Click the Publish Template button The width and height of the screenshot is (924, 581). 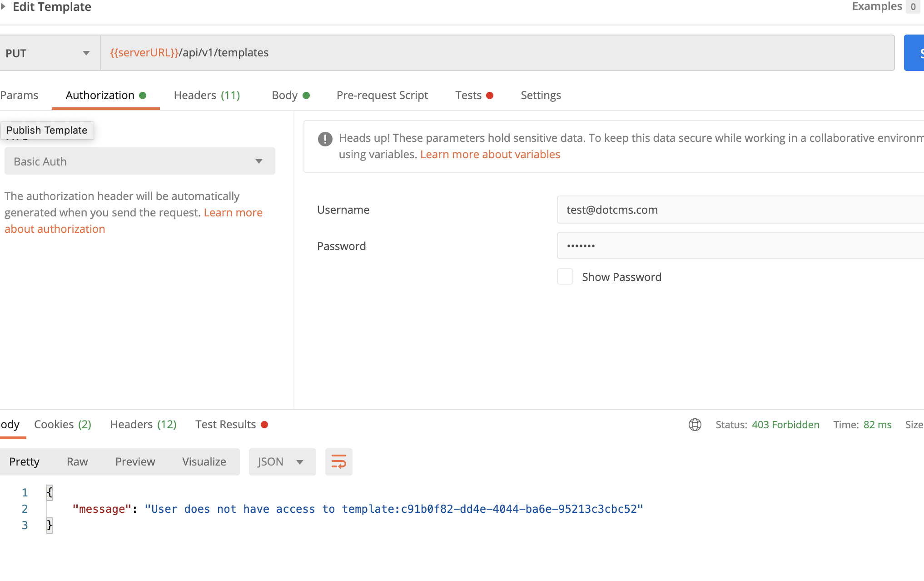pos(47,130)
